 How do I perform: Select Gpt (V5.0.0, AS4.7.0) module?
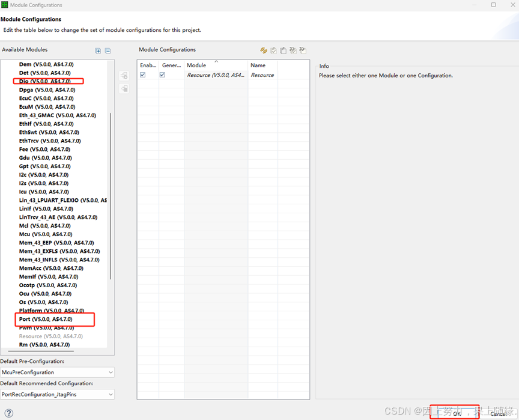[44, 166]
